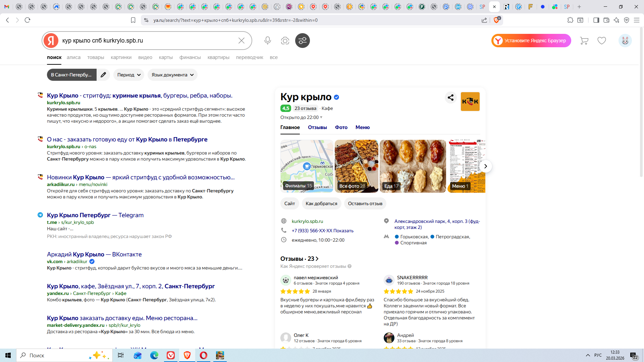Image resolution: width=644 pixels, height=362 pixels.
Task: Open image search camera icon
Action: coord(285,41)
